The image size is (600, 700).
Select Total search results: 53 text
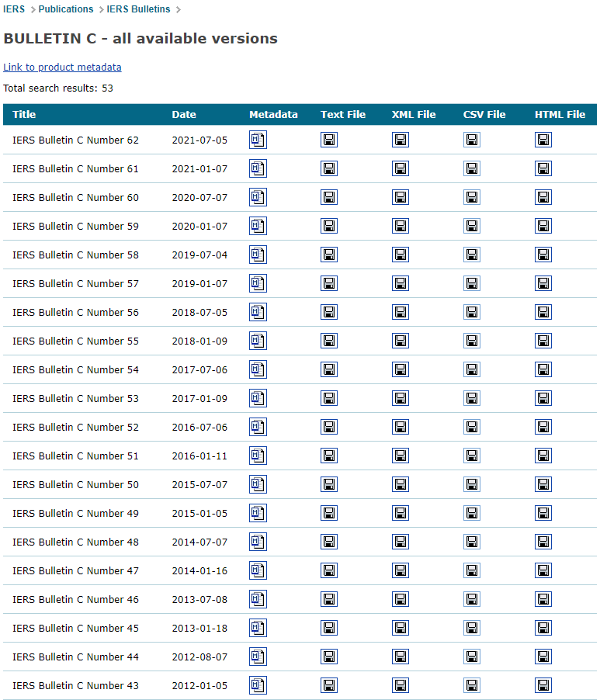pos(58,88)
